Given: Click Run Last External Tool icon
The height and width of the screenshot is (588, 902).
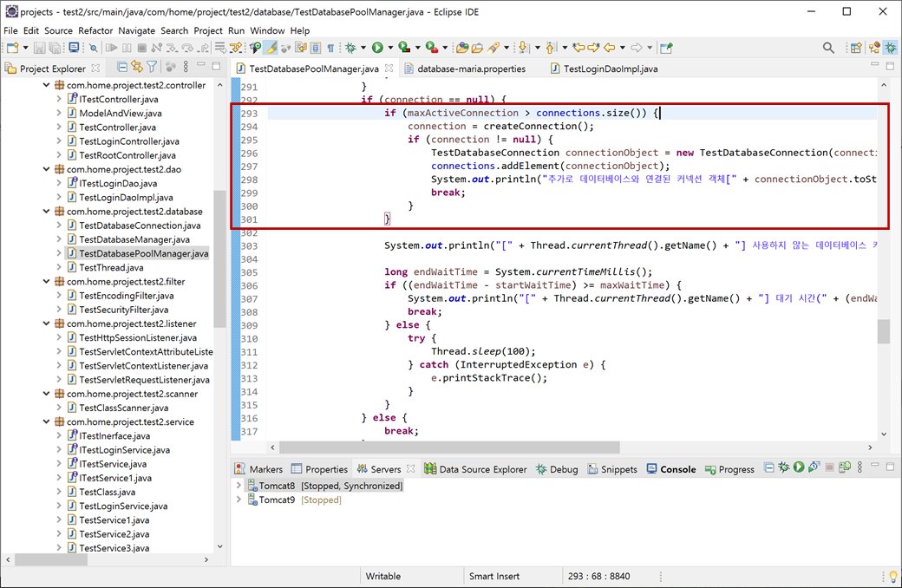Looking at the screenshot, I should (432, 48).
